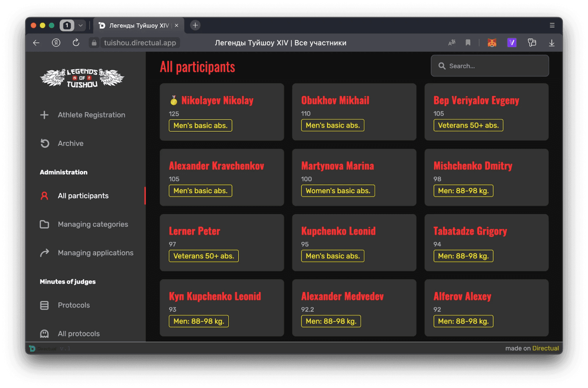This screenshot has width=588, height=388.
Task: Click the tuishou.directual.app address bar
Action: pyautogui.click(x=140, y=43)
